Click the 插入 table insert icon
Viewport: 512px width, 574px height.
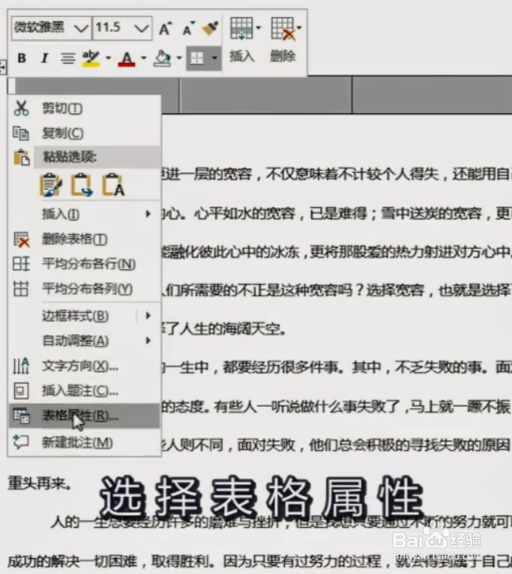242,28
